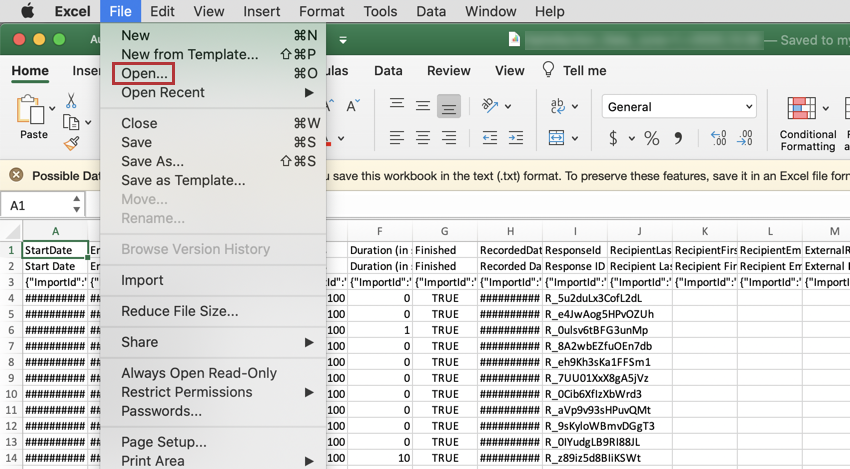Apply Percent Style format
The height and width of the screenshot is (469, 850).
click(651, 138)
